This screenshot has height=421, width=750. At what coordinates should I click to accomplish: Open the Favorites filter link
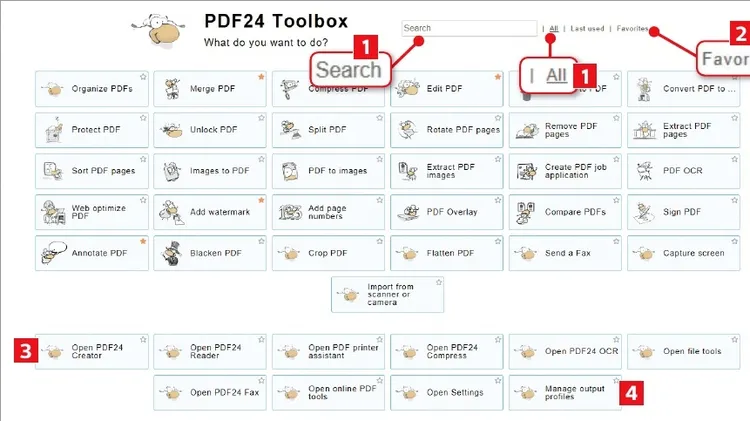[x=632, y=29]
